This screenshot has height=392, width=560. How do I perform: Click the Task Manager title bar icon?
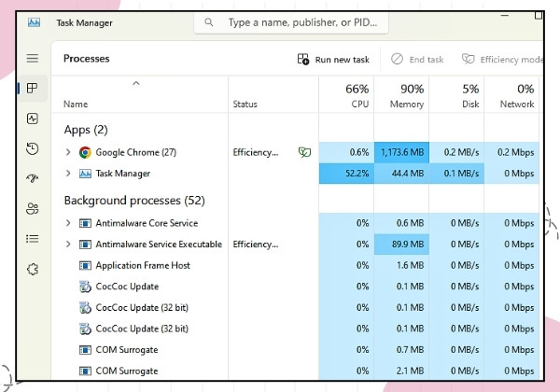coord(35,22)
